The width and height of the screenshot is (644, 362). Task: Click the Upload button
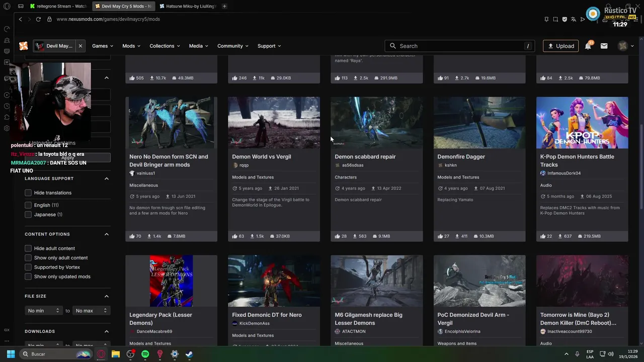click(x=560, y=46)
